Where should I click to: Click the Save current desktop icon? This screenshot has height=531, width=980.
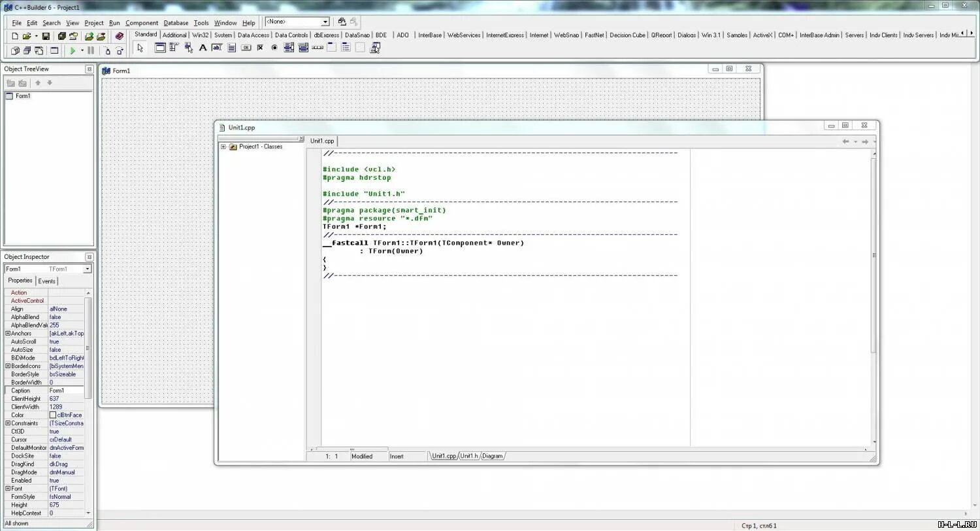pos(342,22)
